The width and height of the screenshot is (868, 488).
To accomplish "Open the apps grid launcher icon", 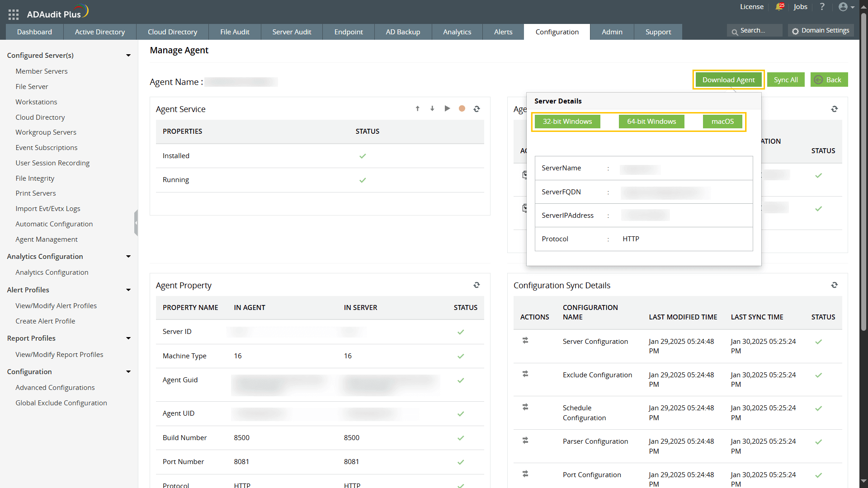I will coord(14,14).
